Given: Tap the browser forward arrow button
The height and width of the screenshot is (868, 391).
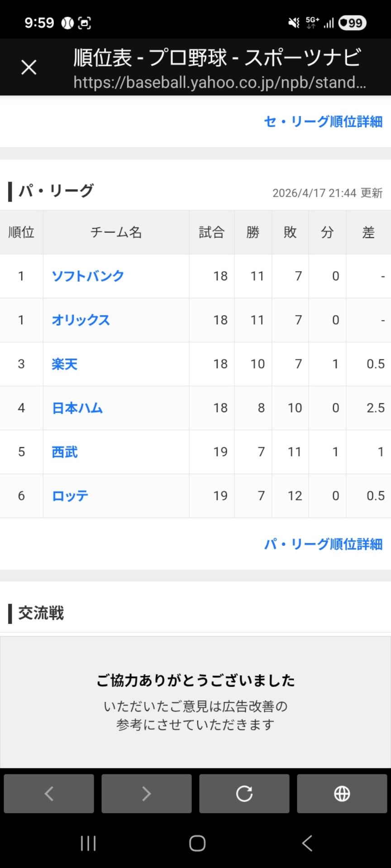Looking at the screenshot, I should (147, 793).
